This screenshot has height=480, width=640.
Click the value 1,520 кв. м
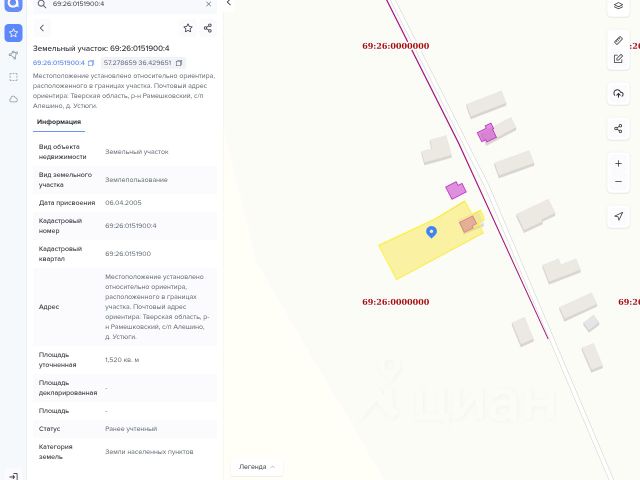pos(122,360)
